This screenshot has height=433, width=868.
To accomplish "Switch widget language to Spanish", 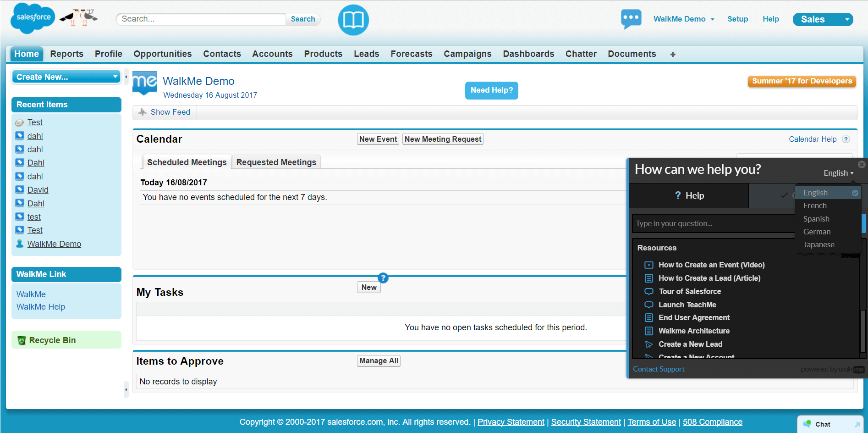I will [816, 219].
